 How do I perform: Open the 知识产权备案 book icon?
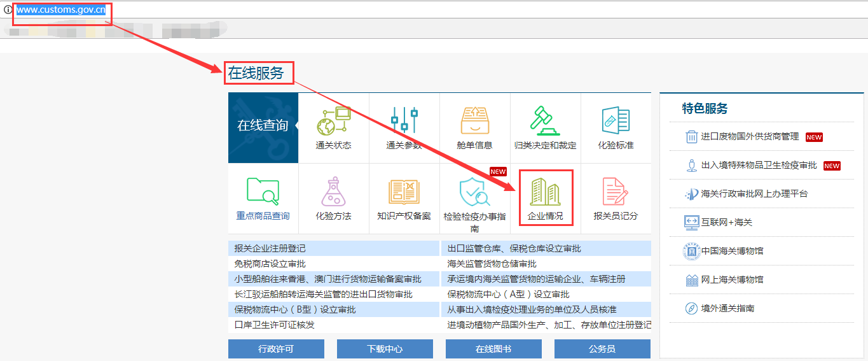pyautogui.click(x=404, y=191)
